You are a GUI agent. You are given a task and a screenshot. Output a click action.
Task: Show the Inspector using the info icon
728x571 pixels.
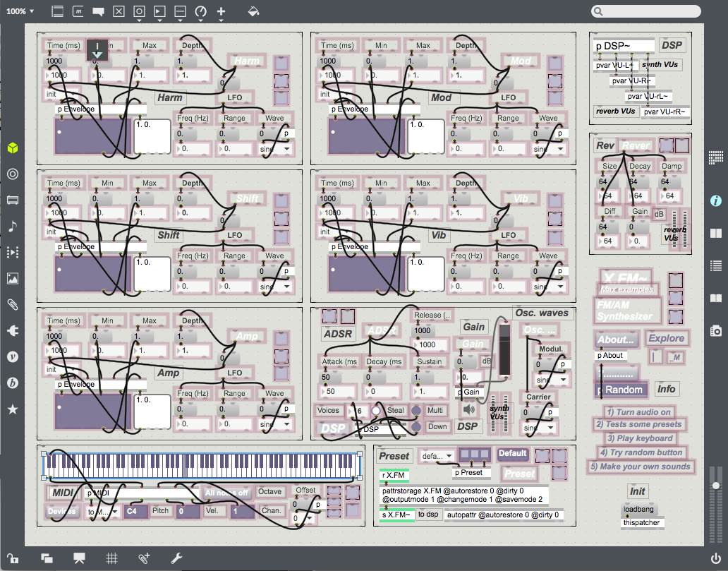[x=716, y=200]
